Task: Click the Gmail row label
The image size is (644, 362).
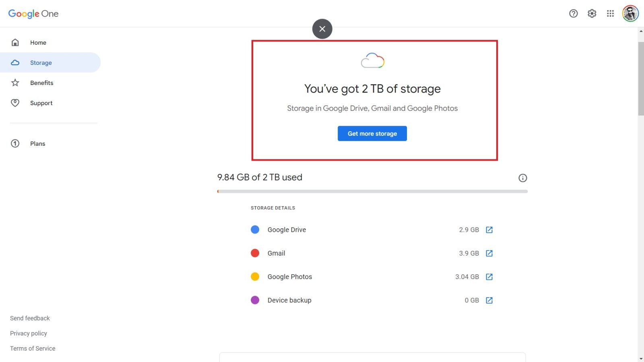Action: click(x=276, y=253)
